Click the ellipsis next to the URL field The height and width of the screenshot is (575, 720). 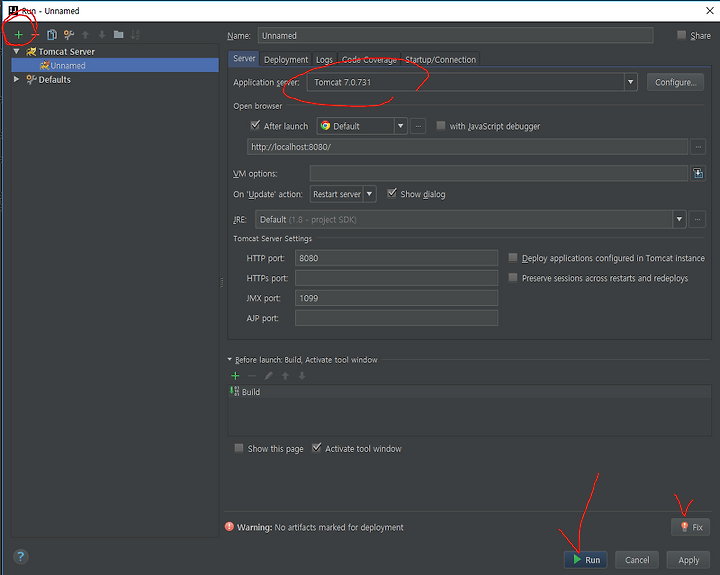(698, 147)
